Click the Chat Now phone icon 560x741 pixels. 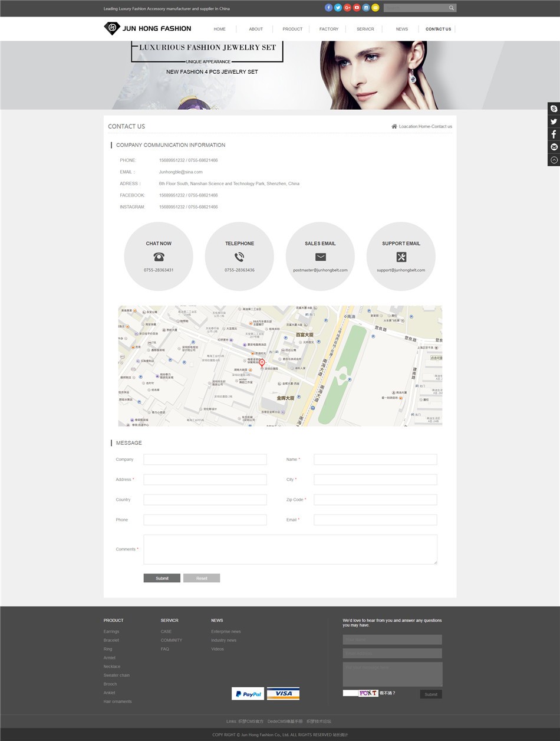(159, 257)
